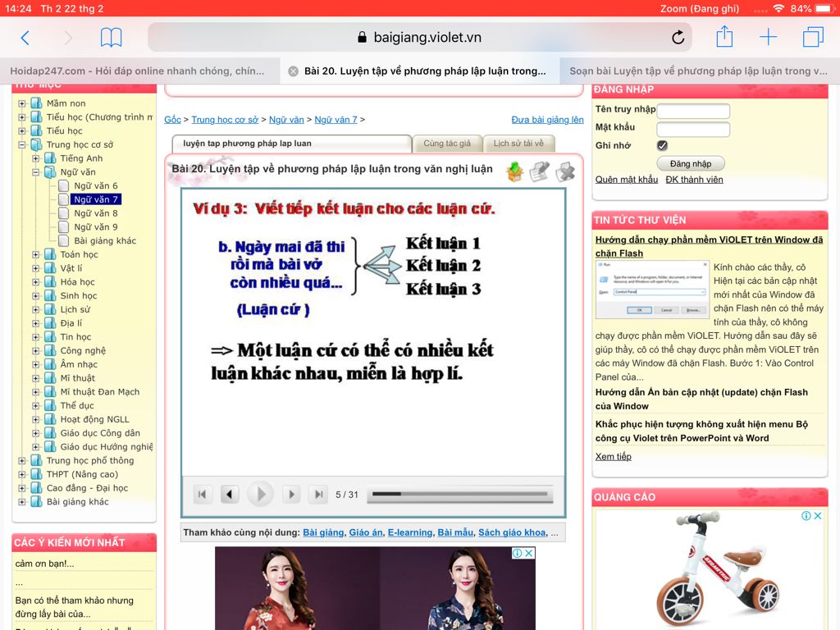Image resolution: width=840 pixels, height=630 pixels.
Task: Click the Đăng nhập button
Action: pyautogui.click(x=691, y=163)
